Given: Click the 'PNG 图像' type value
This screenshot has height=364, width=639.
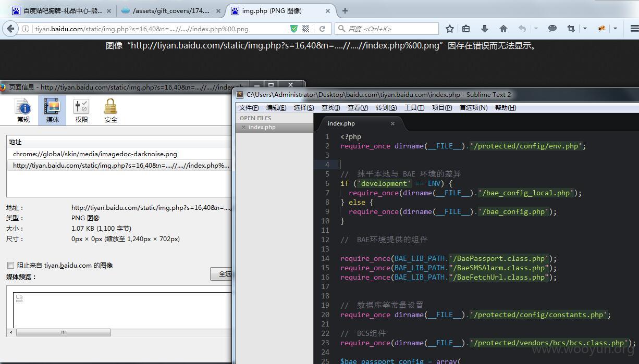Looking at the screenshot, I should click(85, 218).
